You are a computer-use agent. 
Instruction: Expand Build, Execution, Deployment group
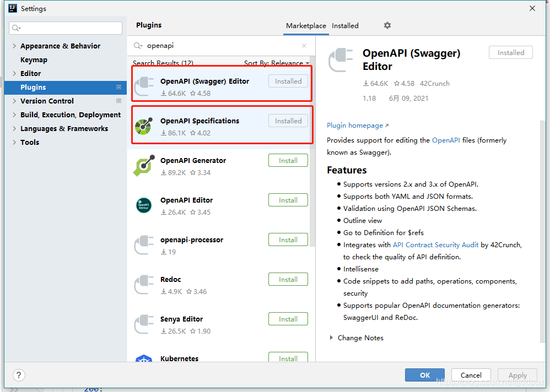click(x=14, y=115)
